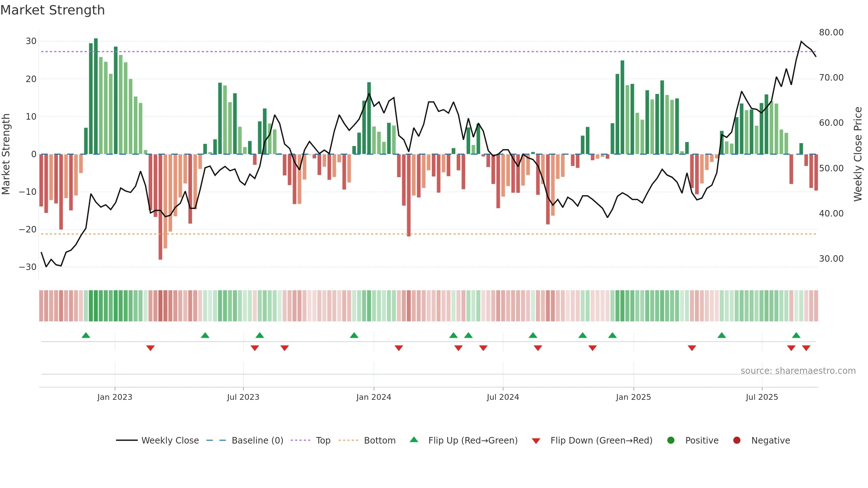Click the Jul 2023 x-axis label
This screenshot has width=868, height=488.
coord(243,397)
